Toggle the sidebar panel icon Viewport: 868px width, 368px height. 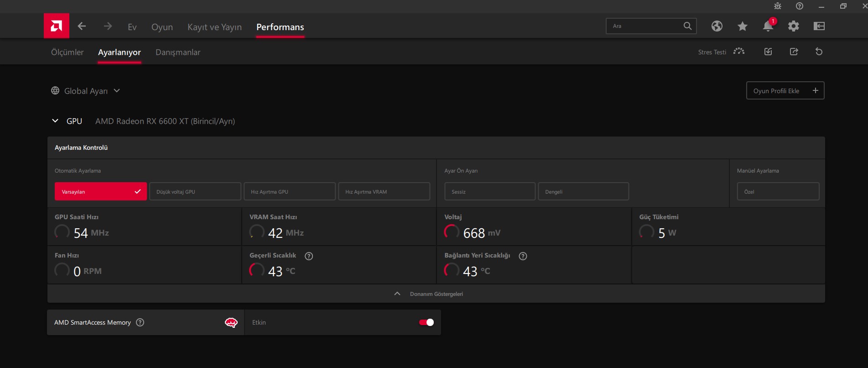(x=819, y=26)
